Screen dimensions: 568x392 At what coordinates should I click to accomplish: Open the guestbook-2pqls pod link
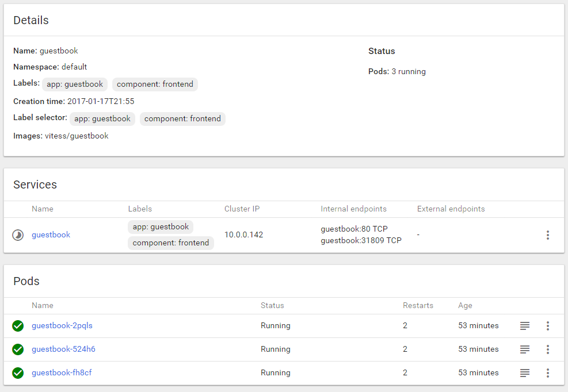[62, 325]
